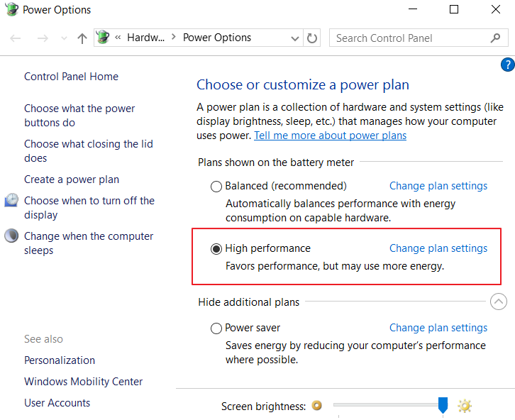The height and width of the screenshot is (420, 515).
Task: Click the clock icon beside turn off display
Action: [x=11, y=200]
